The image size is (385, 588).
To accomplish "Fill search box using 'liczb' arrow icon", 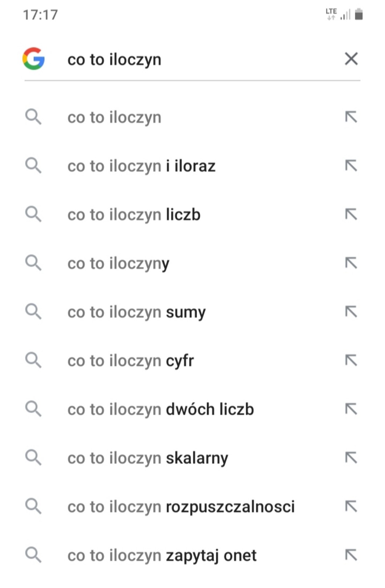I will click(351, 215).
